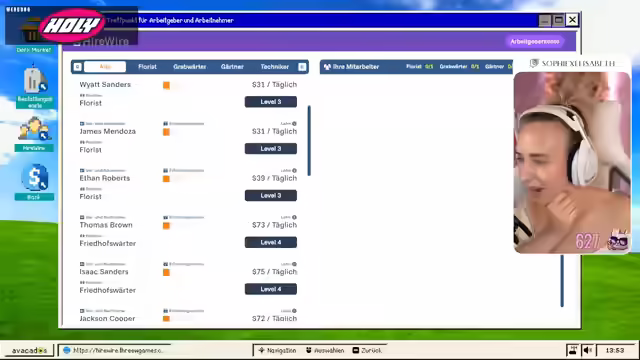Open the Dark Market desktop icon
The image size is (640, 360).
click(34, 35)
